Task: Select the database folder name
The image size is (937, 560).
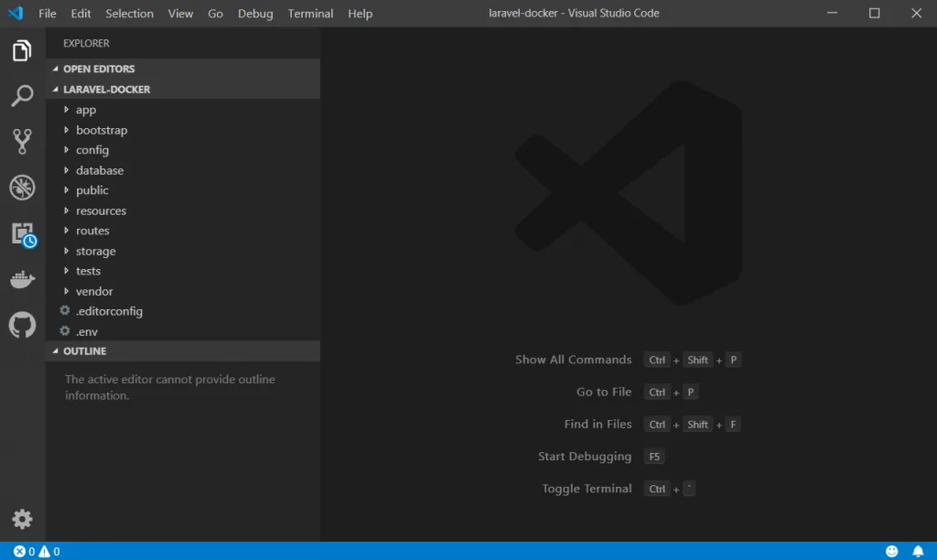Action: 100,170
